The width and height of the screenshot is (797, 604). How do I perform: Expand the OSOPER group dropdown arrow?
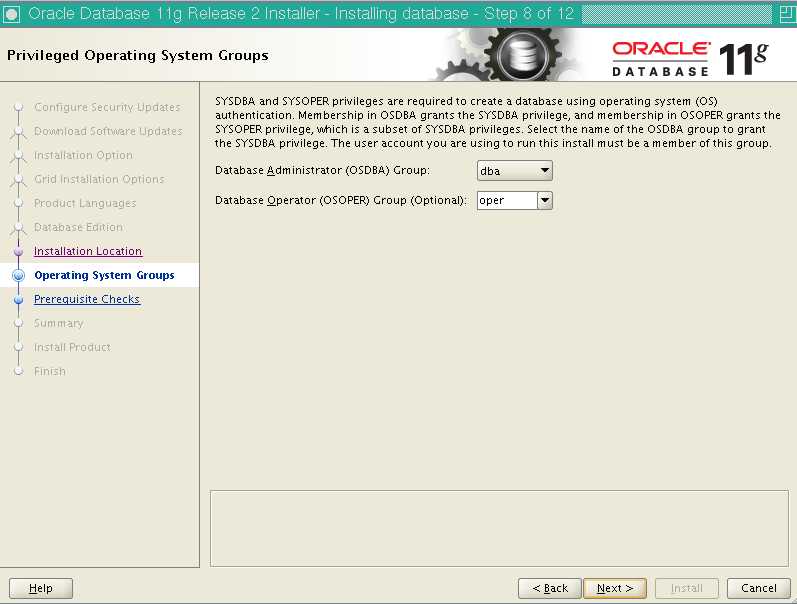[x=545, y=200]
